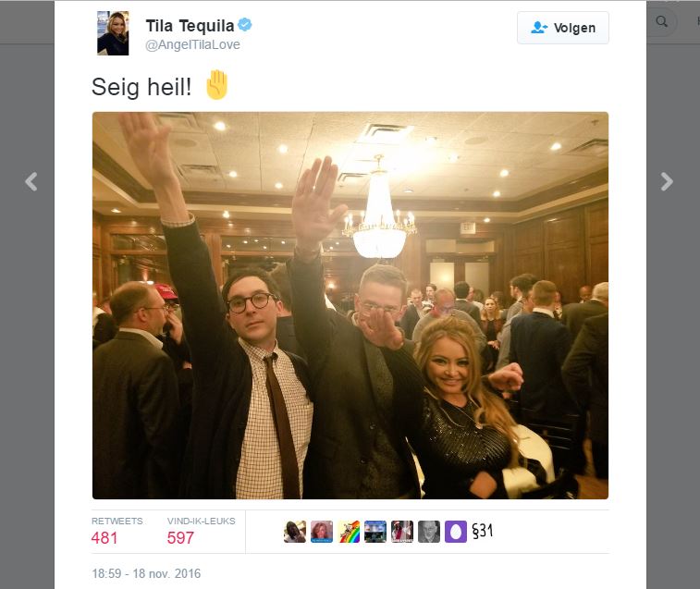Open the fifth liker avatar

402,532
